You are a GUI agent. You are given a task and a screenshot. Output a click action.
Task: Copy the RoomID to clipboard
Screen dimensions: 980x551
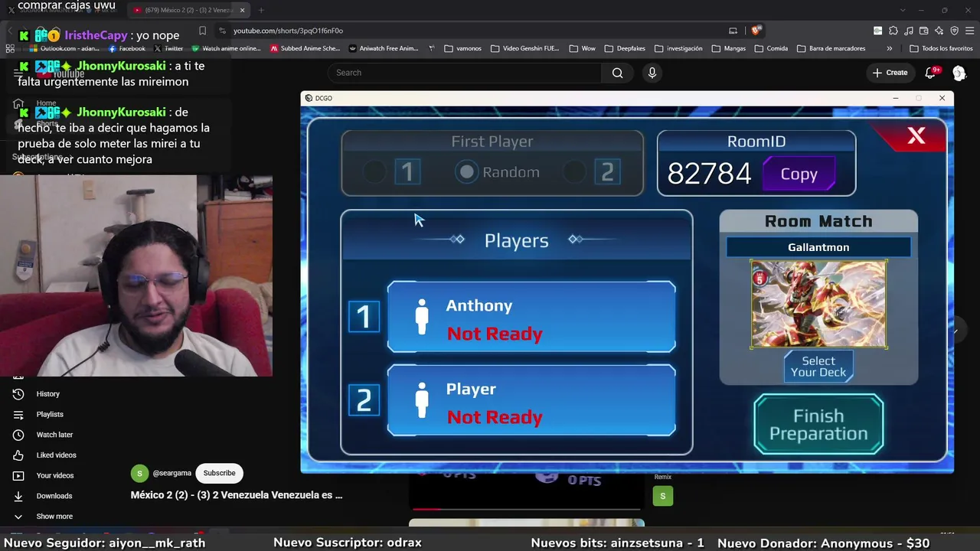[x=799, y=174]
